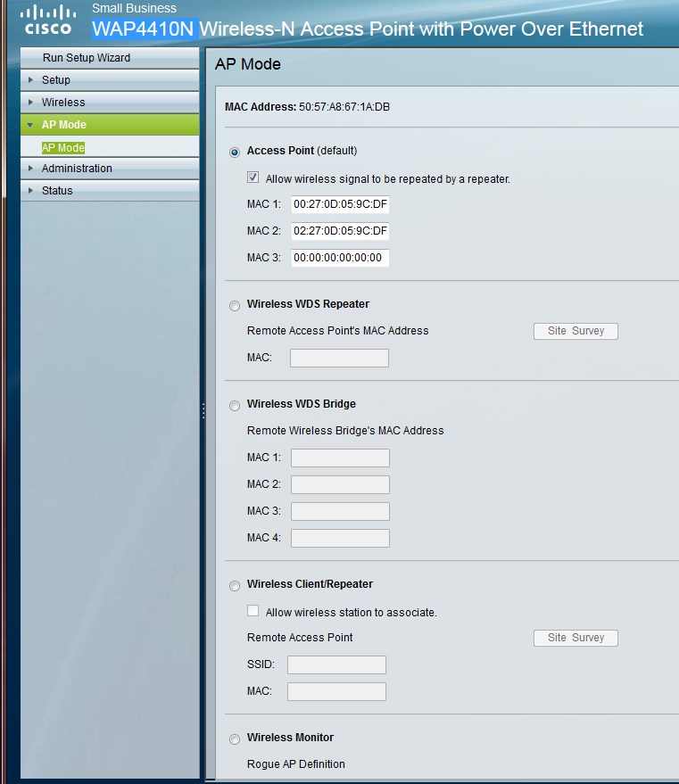Click the Access Point MAC 1 field
This screenshot has width=679, height=784.
pos(340,204)
